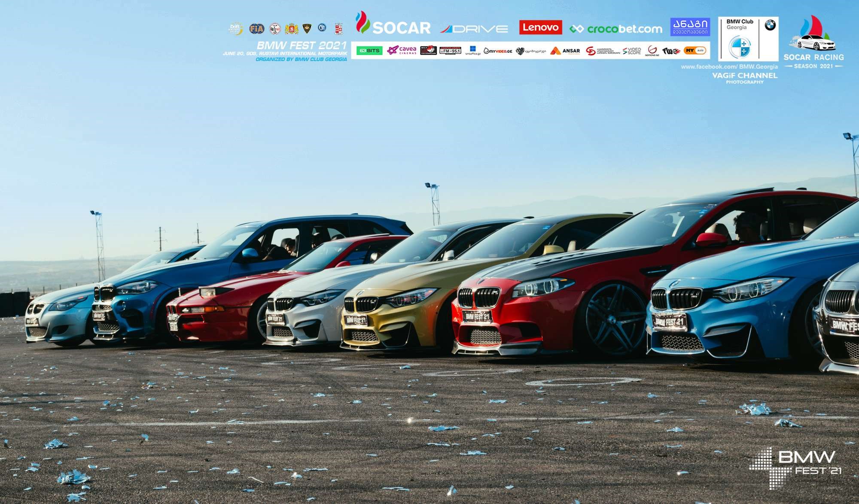Screen dimensions: 859x504
Task: Click the Drive sponsor logo
Action: point(474,29)
